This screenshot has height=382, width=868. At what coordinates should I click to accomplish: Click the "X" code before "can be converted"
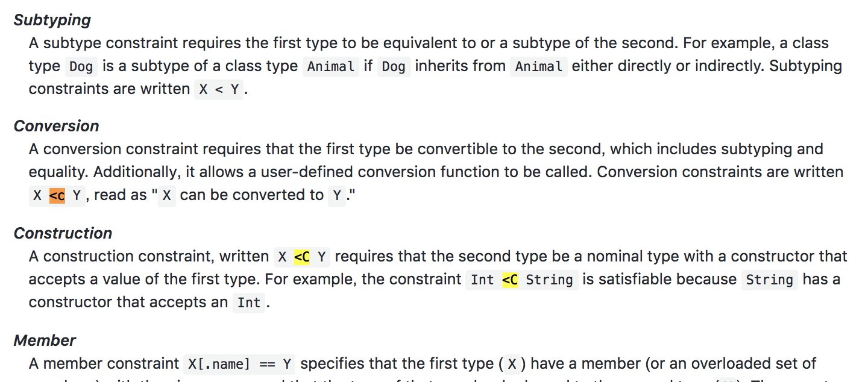pos(166,196)
